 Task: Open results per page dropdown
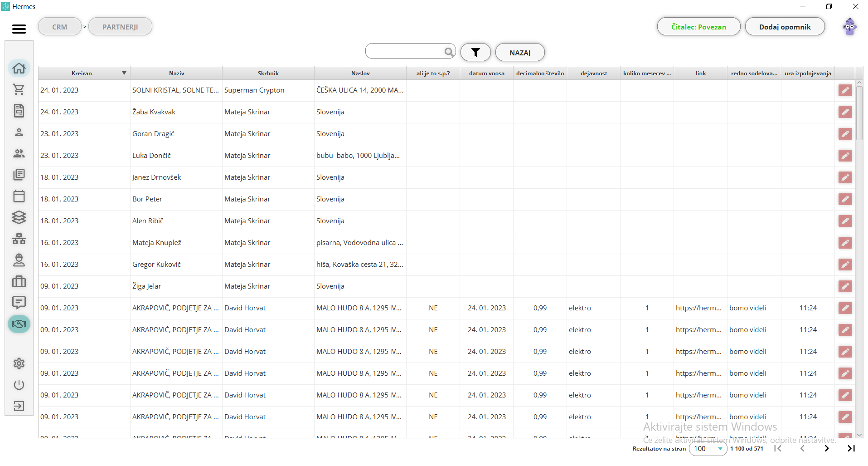(x=708, y=449)
